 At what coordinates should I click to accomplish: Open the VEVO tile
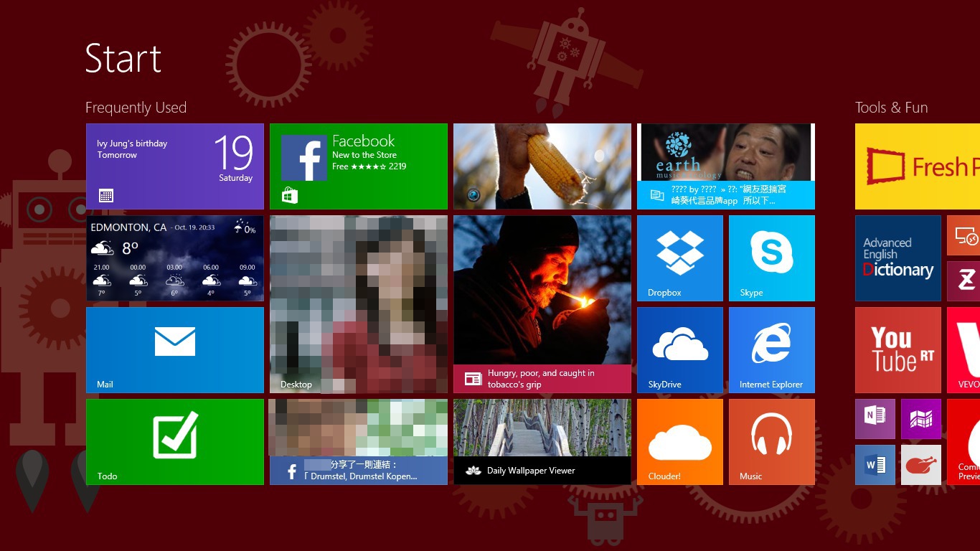pyautogui.click(x=963, y=350)
